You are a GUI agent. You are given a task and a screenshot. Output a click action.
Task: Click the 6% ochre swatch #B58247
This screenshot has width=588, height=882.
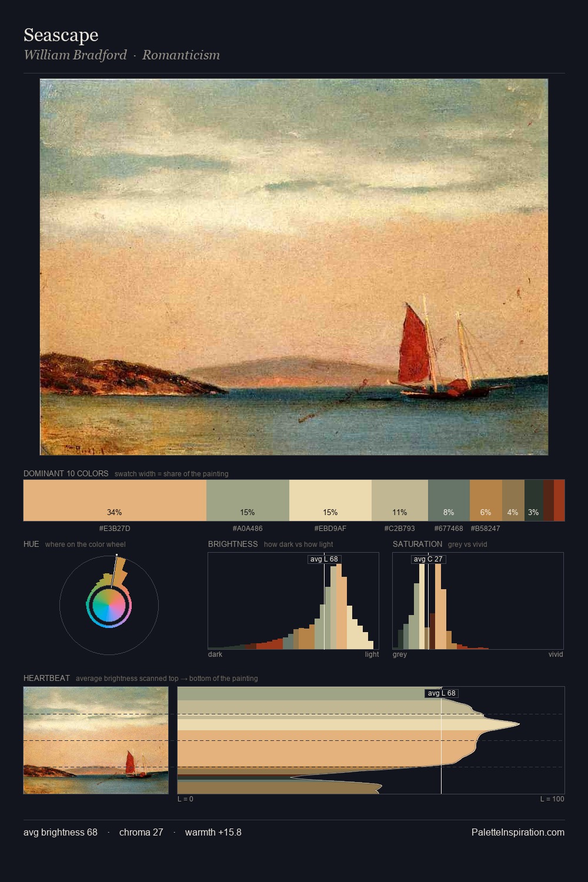coord(486,500)
